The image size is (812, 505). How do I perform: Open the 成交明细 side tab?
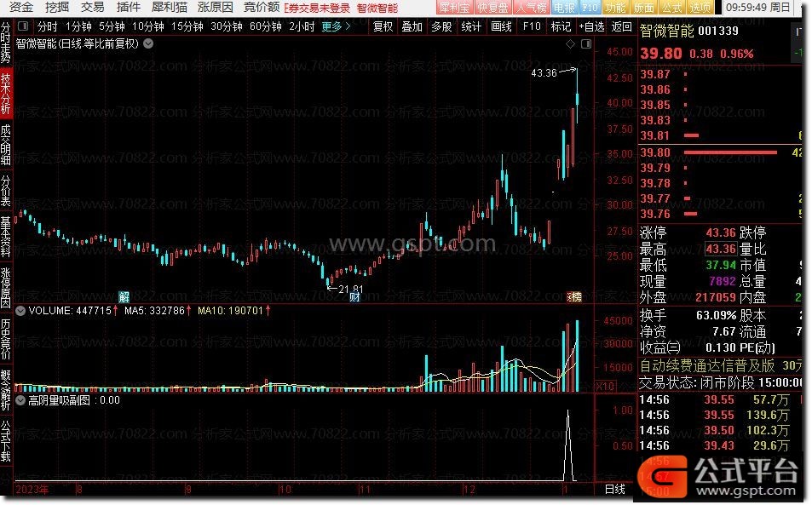pos(6,145)
